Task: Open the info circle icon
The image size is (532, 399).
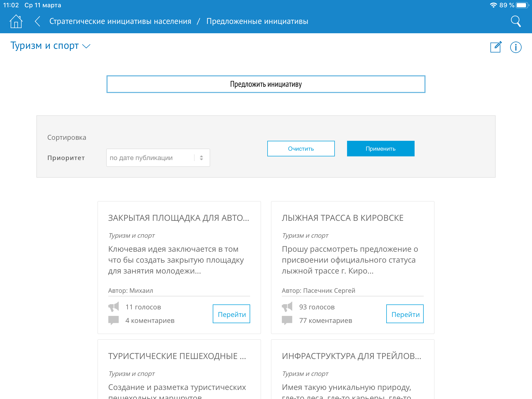Action: click(x=516, y=47)
